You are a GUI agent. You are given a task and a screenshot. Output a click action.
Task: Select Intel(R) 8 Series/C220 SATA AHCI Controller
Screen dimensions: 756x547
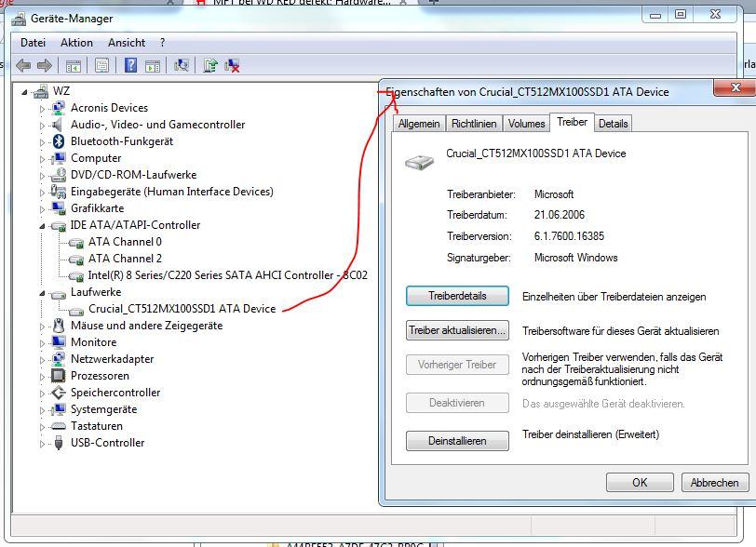[x=227, y=275]
